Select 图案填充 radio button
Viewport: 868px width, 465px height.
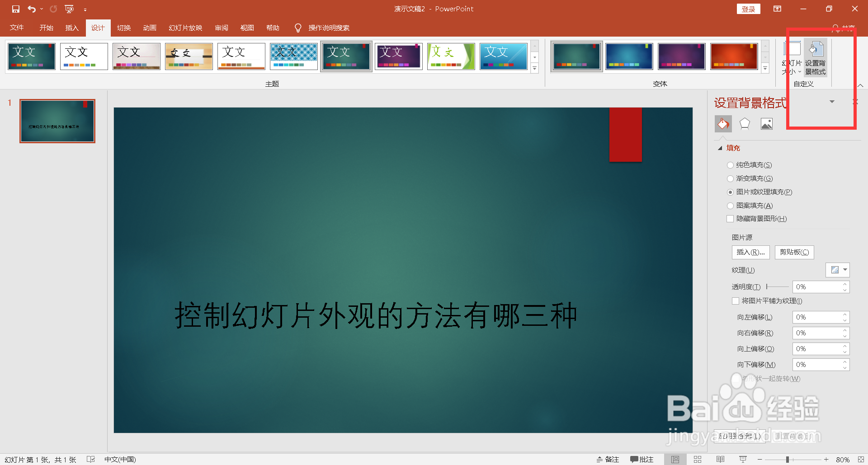point(730,206)
